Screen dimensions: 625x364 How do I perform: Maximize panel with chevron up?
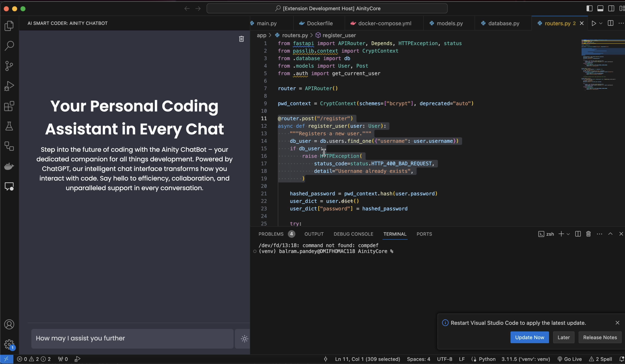pos(610,234)
